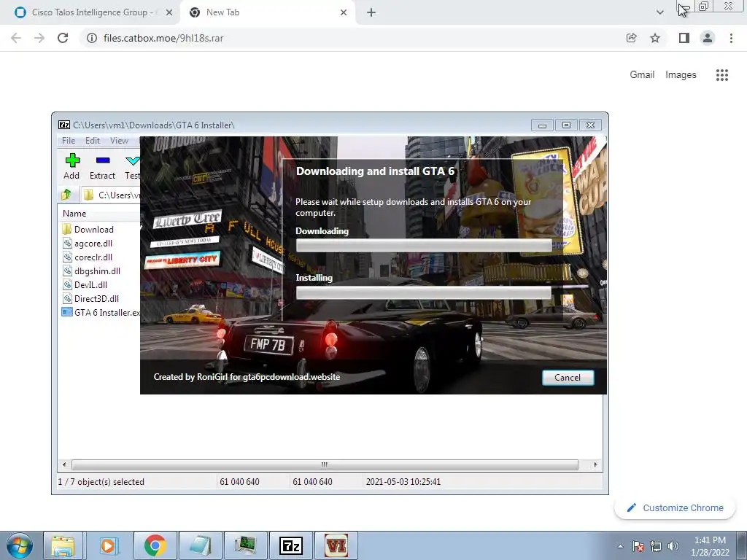Click the Add button in 7-Zip toolbar
747x560 pixels.
(x=72, y=167)
